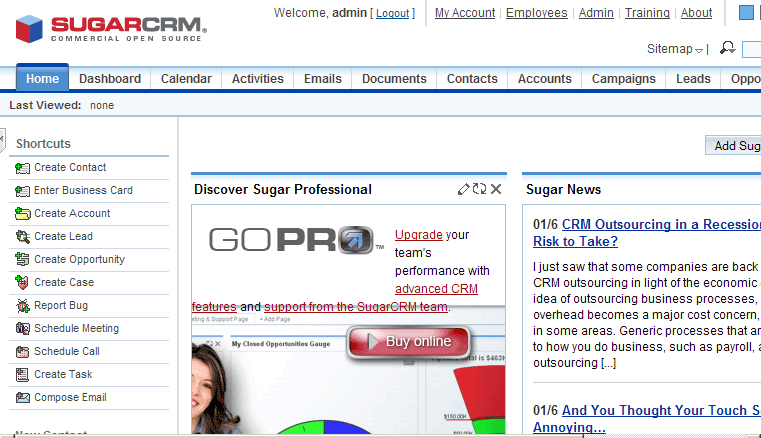Click the Create Lead shortcut text

click(x=63, y=236)
